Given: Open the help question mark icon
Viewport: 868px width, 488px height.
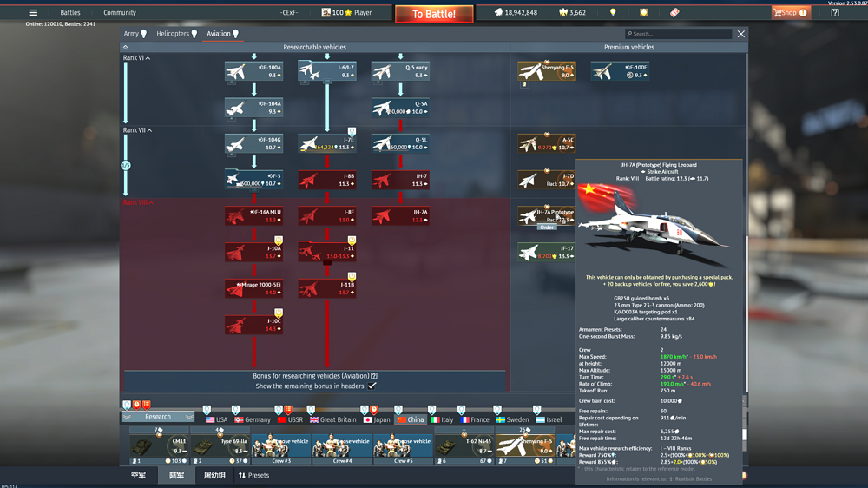Looking at the screenshot, I should [x=835, y=13].
